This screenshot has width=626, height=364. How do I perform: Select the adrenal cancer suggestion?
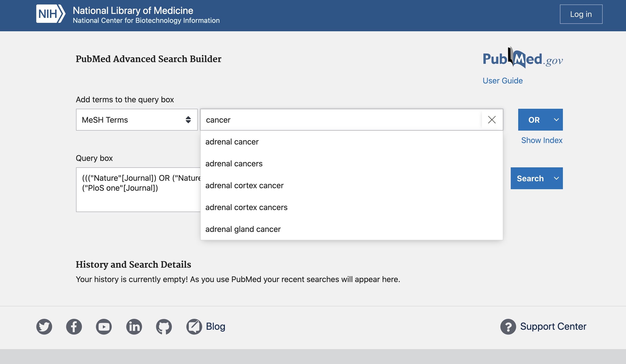(x=232, y=142)
